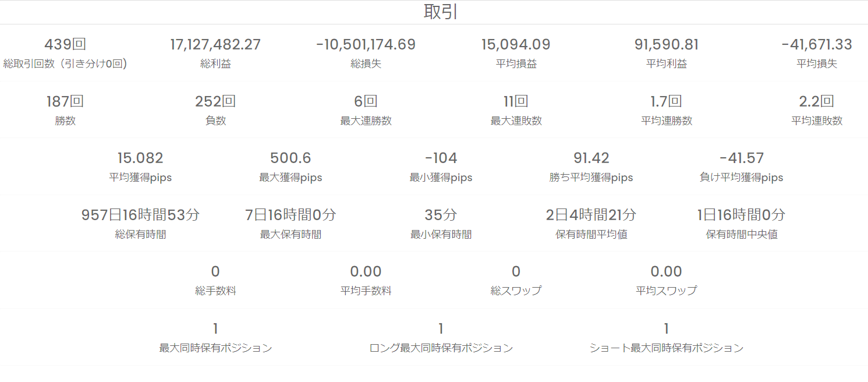Click the 勝数 label
This screenshot has height=382, width=868.
click(x=65, y=121)
